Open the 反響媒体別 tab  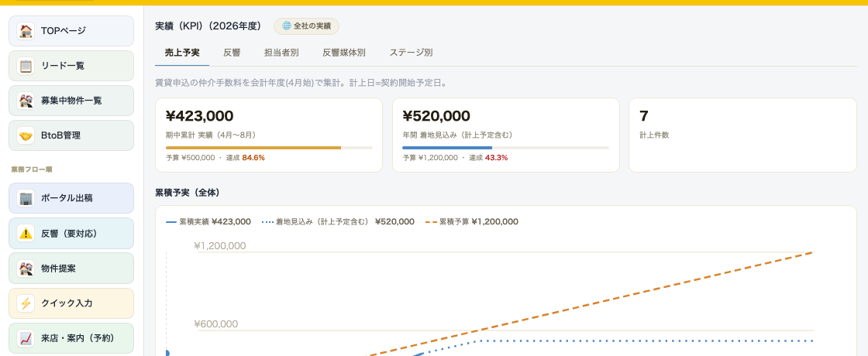pos(344,53)
